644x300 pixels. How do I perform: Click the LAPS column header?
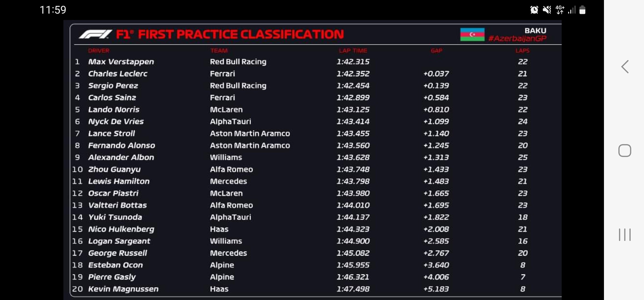click(522, 51)
